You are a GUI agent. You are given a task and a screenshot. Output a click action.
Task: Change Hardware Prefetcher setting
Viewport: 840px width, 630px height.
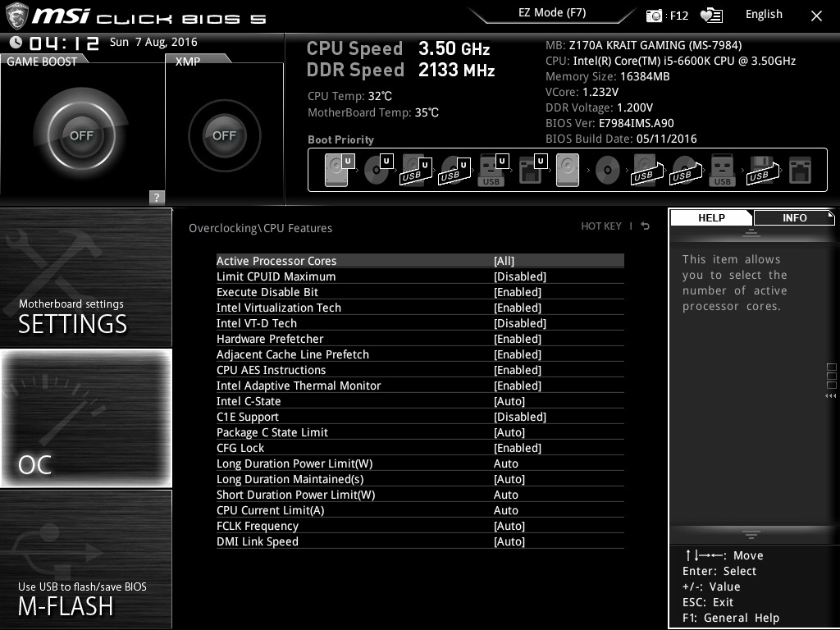point(420,339)
